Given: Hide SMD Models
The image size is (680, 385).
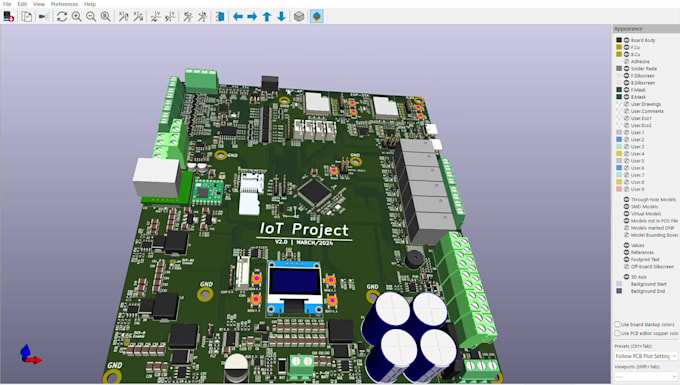Looking at the screenshot, I should 626,206.
